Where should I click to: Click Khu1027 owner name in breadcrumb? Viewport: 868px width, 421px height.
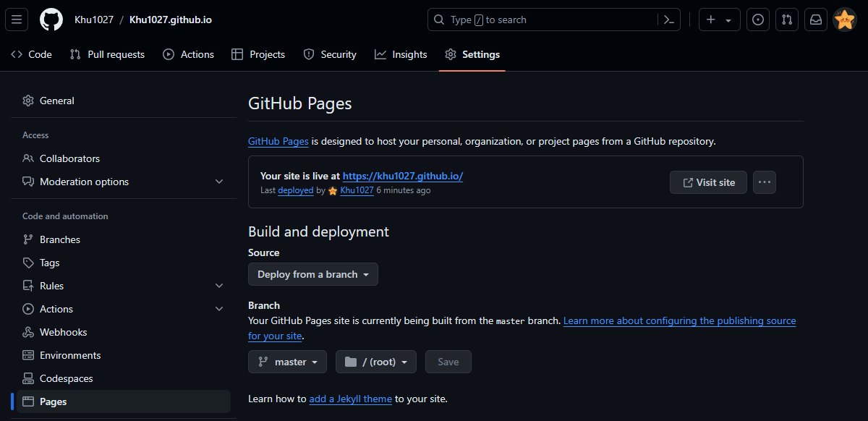pos(94,20)
